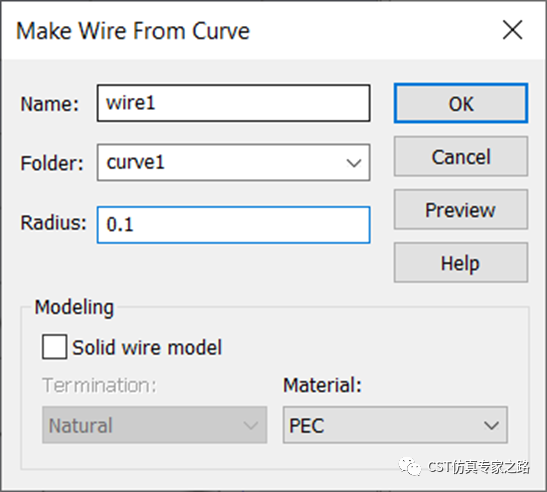Click the WeChat watermark logo icon
This screenshot has height=492, width=547.
click(x=410, y=467)
